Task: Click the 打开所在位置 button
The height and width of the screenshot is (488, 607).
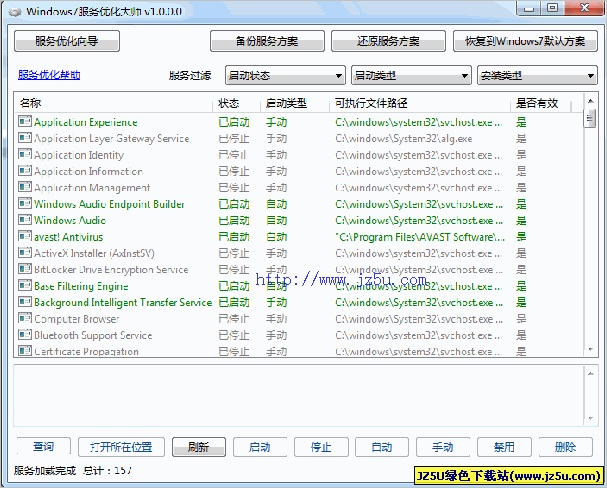Action: click(x=121, y=447)
